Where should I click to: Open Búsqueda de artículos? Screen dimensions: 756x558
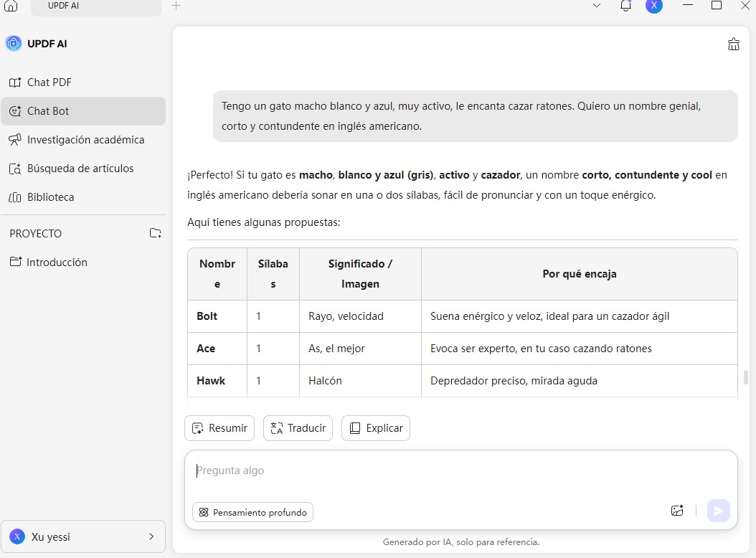tap(80, 169)
